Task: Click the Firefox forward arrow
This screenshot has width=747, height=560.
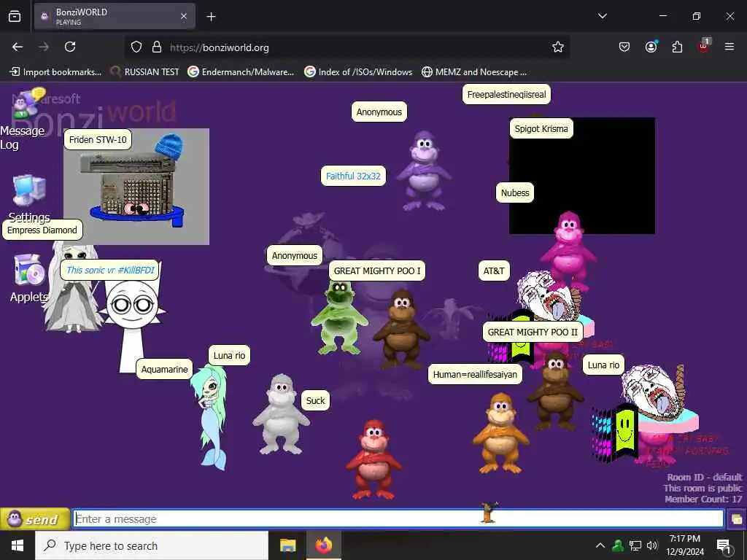Action: pyautogui.click(x=44, y=47)
